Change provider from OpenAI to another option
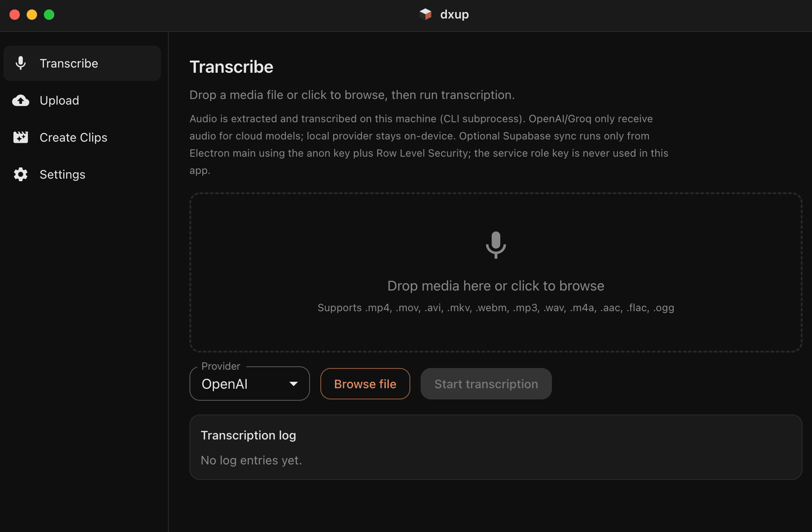The height and width of the screenshot is (532, 812). click(x=249, y=384)
